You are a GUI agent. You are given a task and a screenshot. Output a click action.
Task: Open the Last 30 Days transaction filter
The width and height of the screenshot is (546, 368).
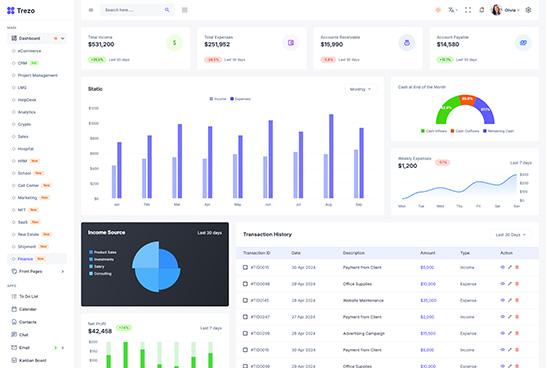point(511,235)
